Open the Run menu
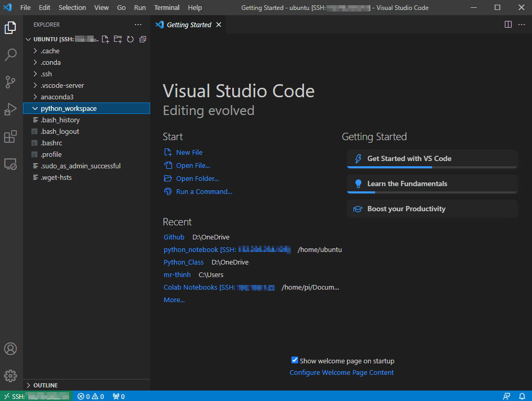 point(140,7)
